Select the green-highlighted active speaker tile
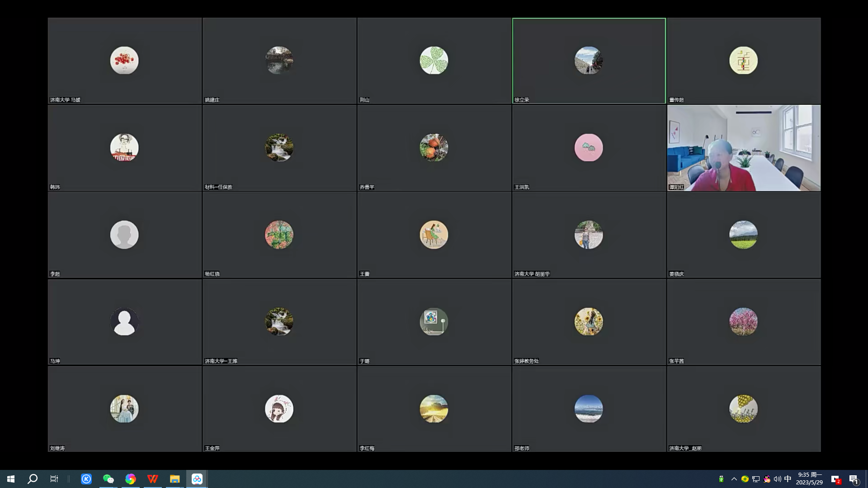Image resolution: width=868 pixels, height=488 pixels. coord(589,61)
